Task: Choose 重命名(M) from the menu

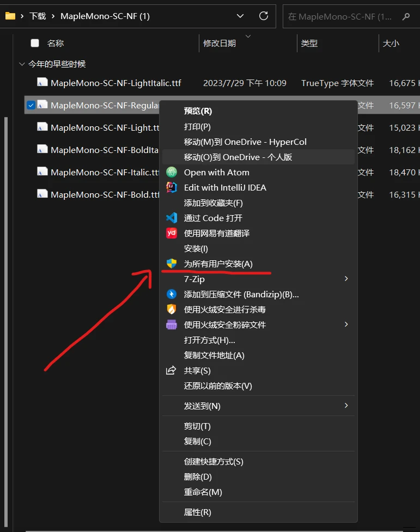Action: coord(258,492)
